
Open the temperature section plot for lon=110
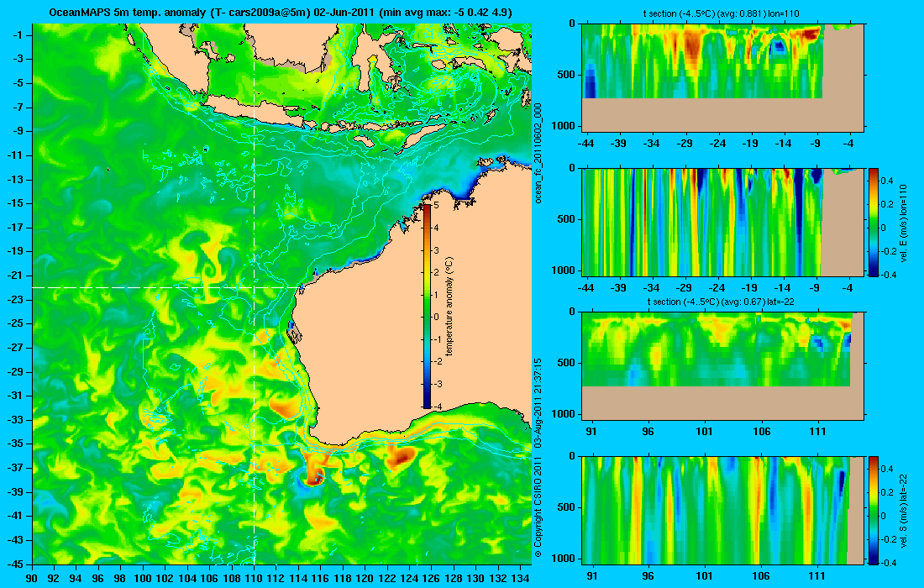(723, 77)
